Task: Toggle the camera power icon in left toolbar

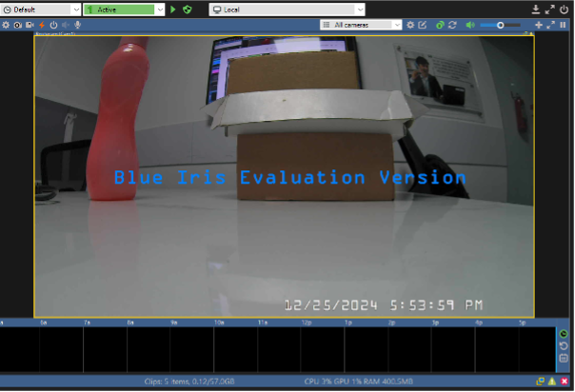Action: coord(53,25)
